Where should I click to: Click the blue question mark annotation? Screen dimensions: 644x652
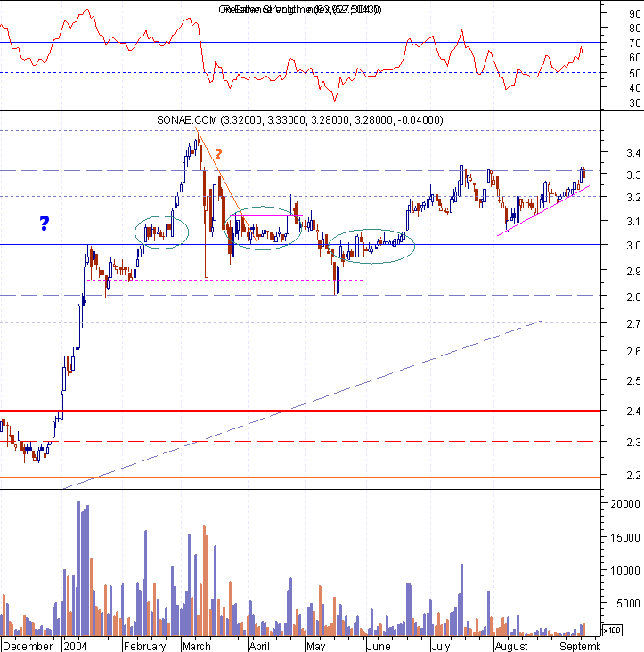click(x=45, y=224)
